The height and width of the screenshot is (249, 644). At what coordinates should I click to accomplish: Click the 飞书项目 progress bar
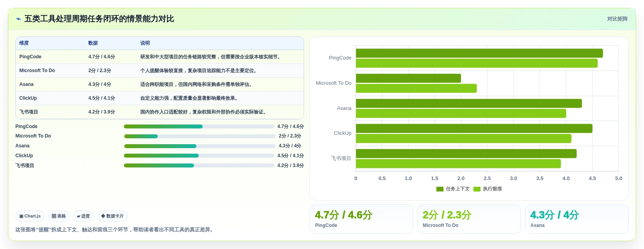click(x=199, y=165)
